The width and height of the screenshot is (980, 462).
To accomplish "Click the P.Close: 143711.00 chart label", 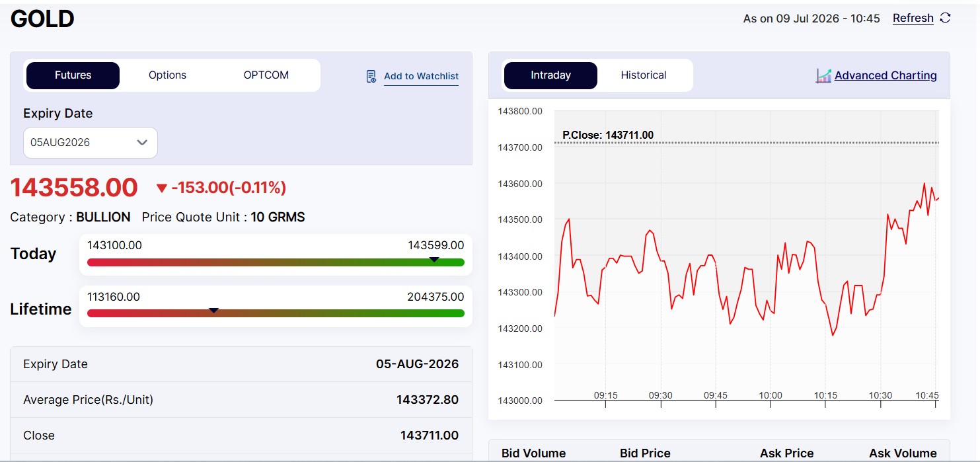I will 608,135.
